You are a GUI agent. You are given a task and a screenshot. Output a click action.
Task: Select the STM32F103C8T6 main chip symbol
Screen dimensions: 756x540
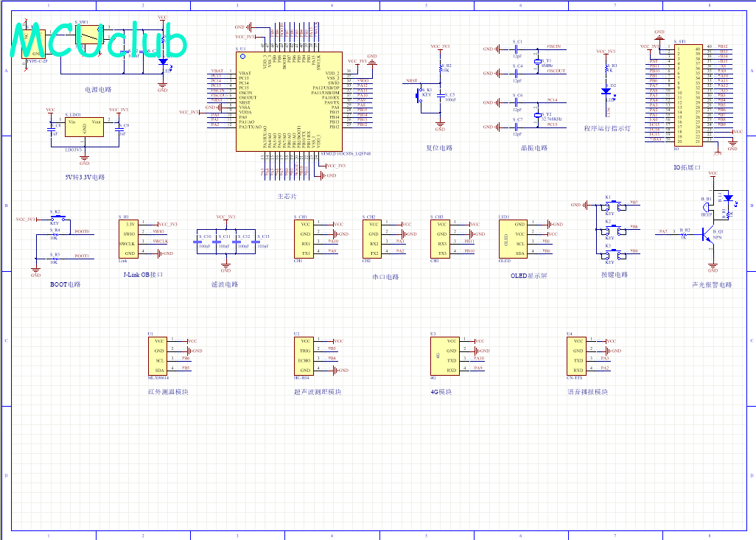coord(289,102)
